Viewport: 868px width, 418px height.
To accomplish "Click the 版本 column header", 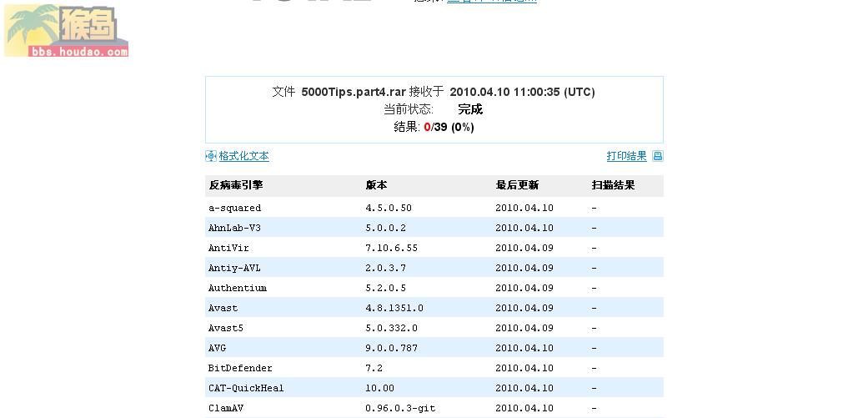I will pos(376,185).
